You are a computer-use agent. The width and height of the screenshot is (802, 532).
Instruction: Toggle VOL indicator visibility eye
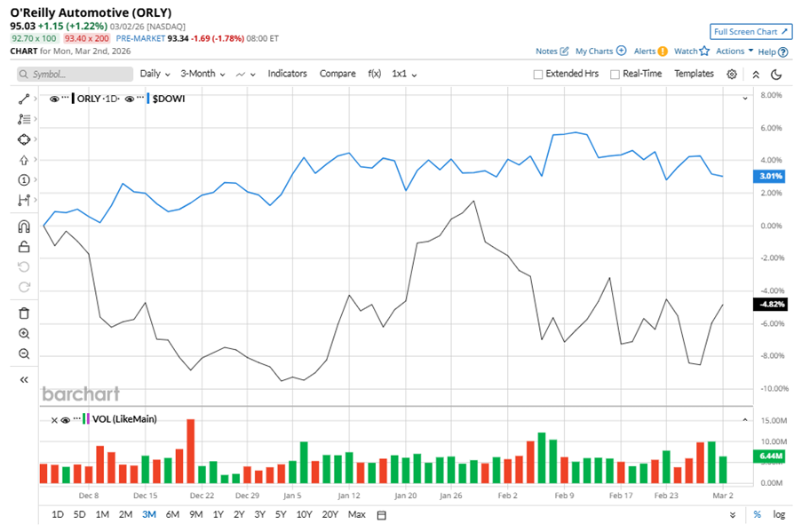[66, 420]
